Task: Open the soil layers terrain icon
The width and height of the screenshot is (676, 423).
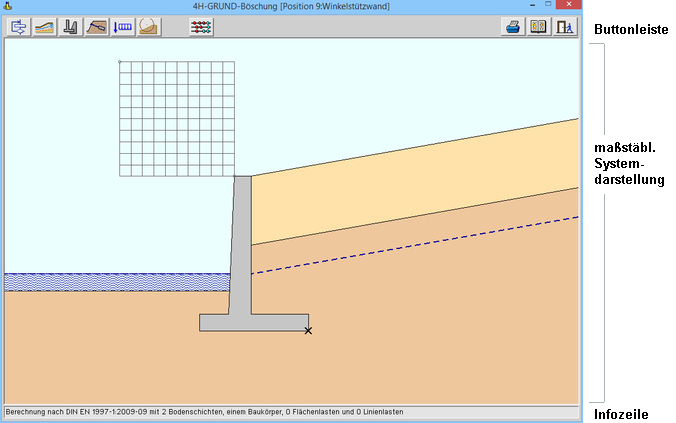Action: click(x=44, y=27)
